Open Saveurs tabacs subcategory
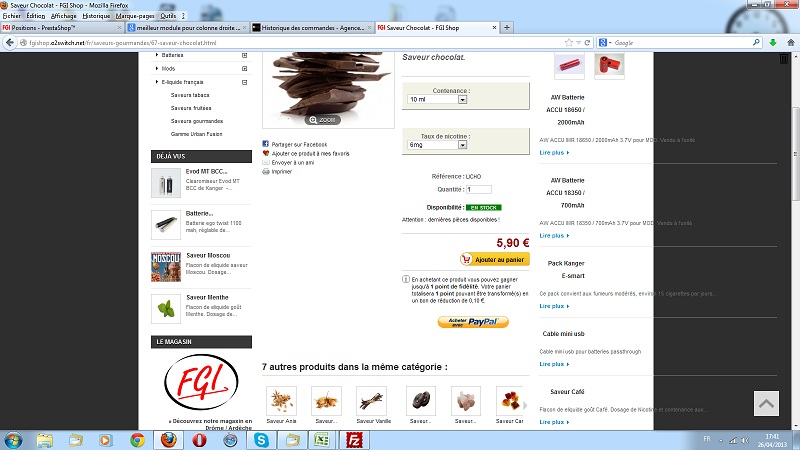The height and width of the screenshot is (450, 800). pyautogui.click(x=190, y=95)
